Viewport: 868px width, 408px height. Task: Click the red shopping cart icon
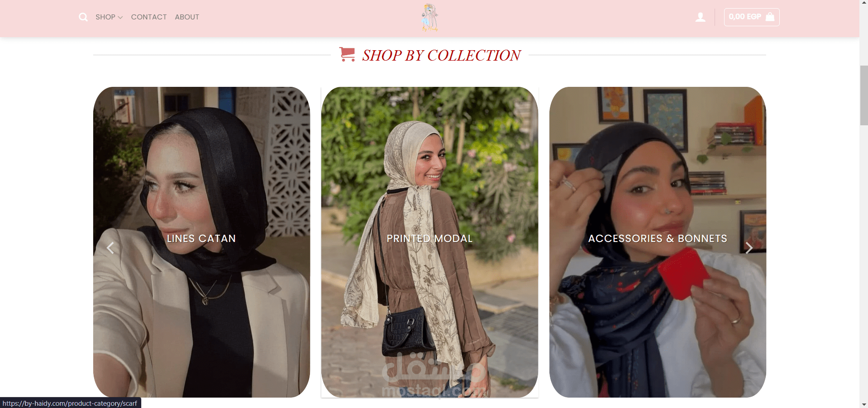pyautogui.click(x=347, y=54)
